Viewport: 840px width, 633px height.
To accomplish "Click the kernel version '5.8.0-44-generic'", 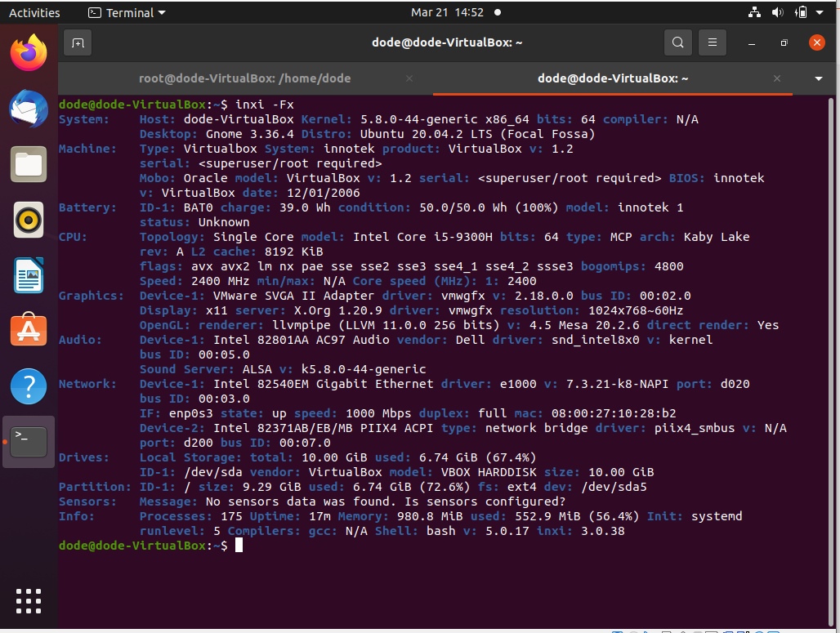I will tap(418, 119).
